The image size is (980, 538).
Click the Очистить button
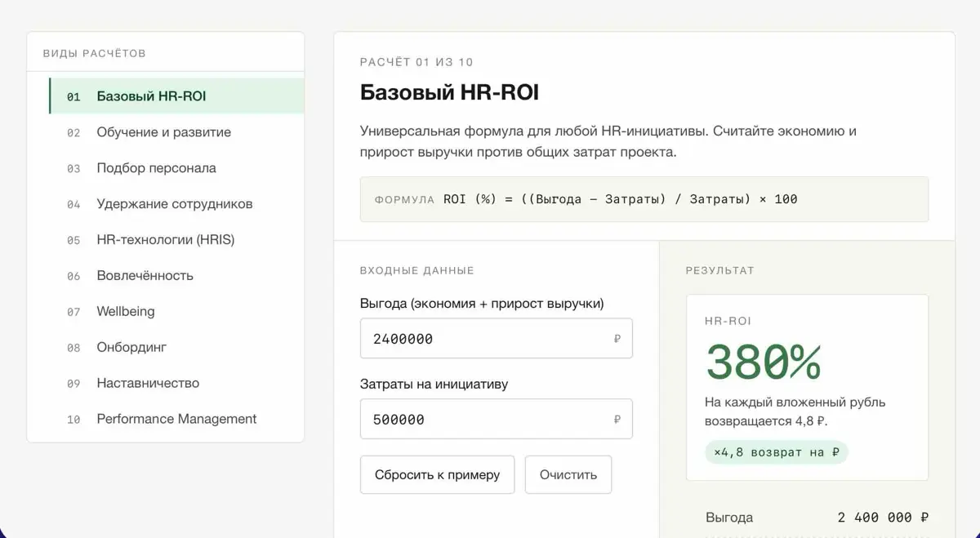[568, 474]
